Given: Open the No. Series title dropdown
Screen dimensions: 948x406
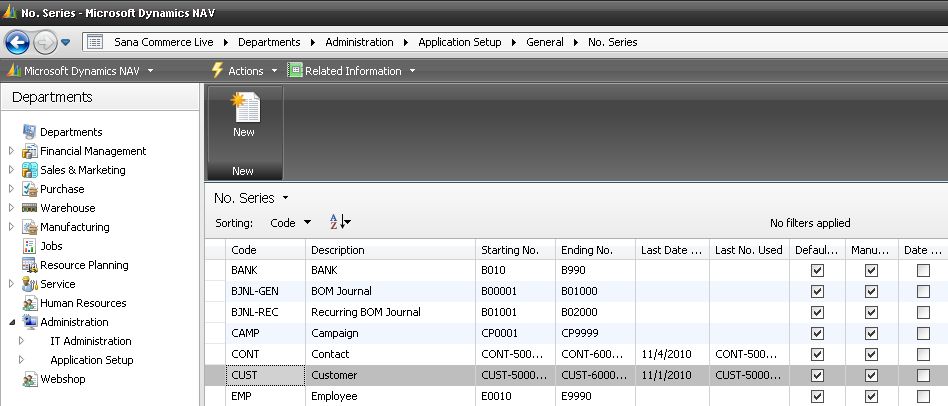Looking at the screenshot, I should [285, 198].
